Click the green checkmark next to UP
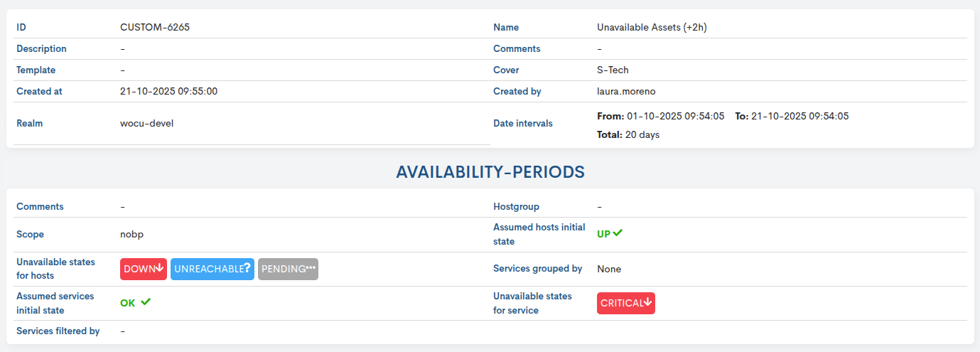Screen dimensions: 980x352 pos(618,233)
